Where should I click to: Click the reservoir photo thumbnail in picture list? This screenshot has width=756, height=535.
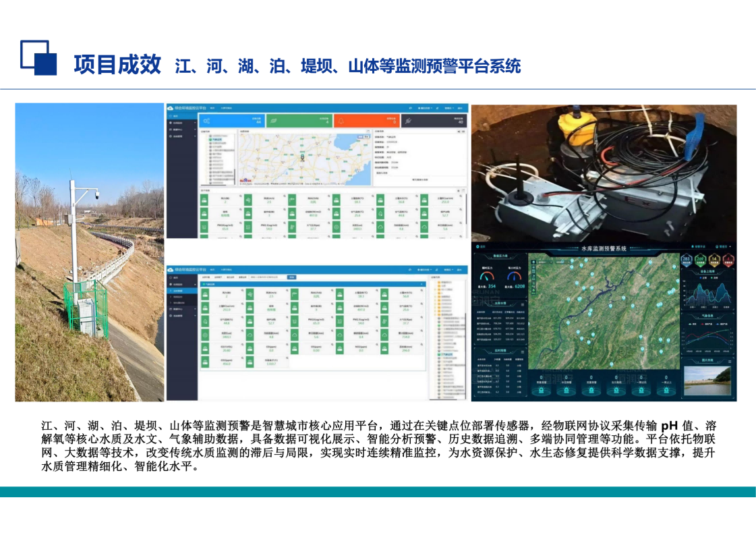pyautogui.click(x=707, y=381)
